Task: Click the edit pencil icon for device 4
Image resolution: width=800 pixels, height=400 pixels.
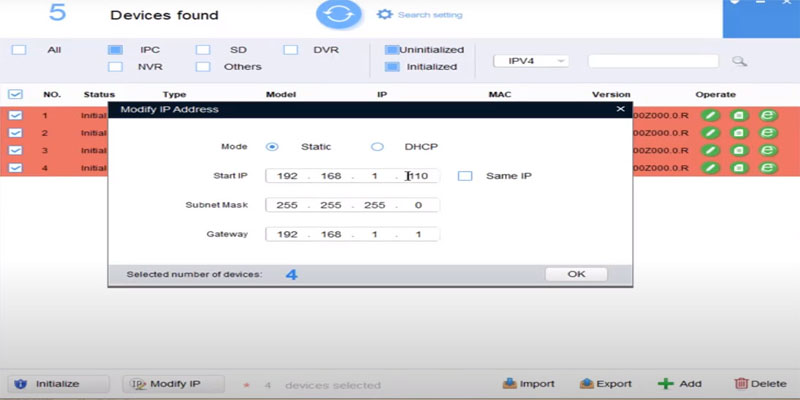Action: pyautogui.click(x=710, y=168)
